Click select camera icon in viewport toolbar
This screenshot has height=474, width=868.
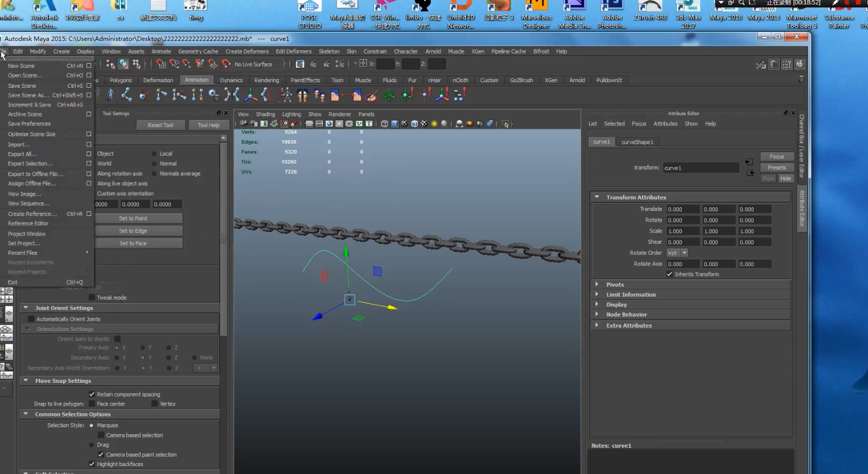click(x=244, y=124)
